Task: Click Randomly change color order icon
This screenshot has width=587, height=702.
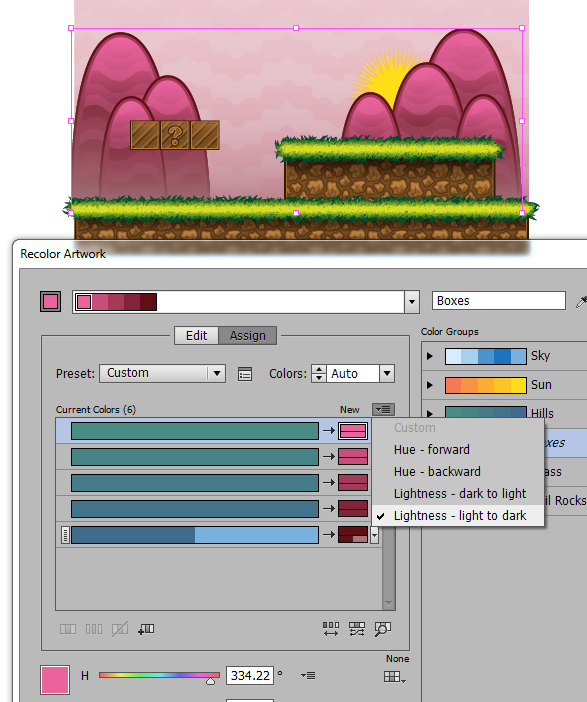Action: coord(331,629)
